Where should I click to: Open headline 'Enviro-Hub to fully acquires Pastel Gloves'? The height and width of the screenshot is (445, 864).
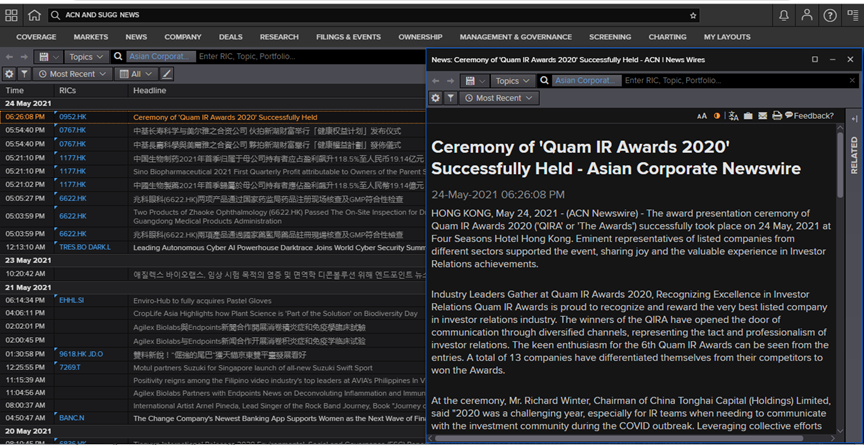click(202, 301)
